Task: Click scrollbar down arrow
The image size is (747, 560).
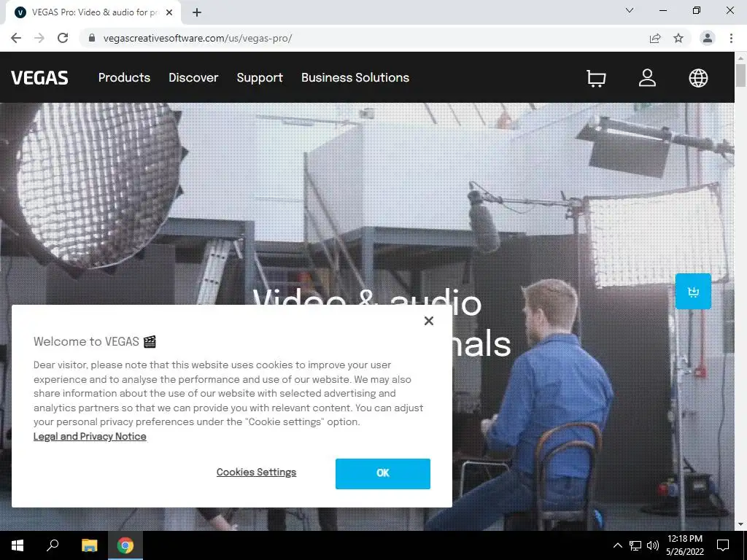Action: pyautogui.click(x=740, y=524)
